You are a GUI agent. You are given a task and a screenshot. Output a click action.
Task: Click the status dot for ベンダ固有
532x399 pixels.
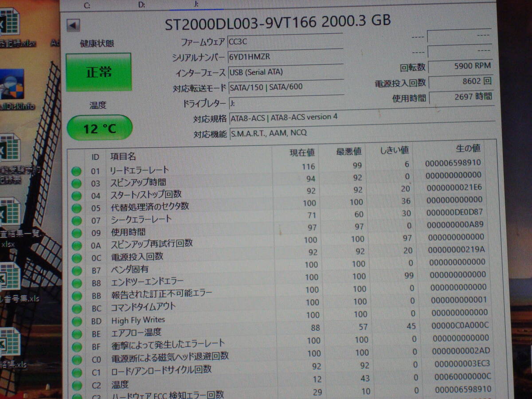tap(77, 271)
